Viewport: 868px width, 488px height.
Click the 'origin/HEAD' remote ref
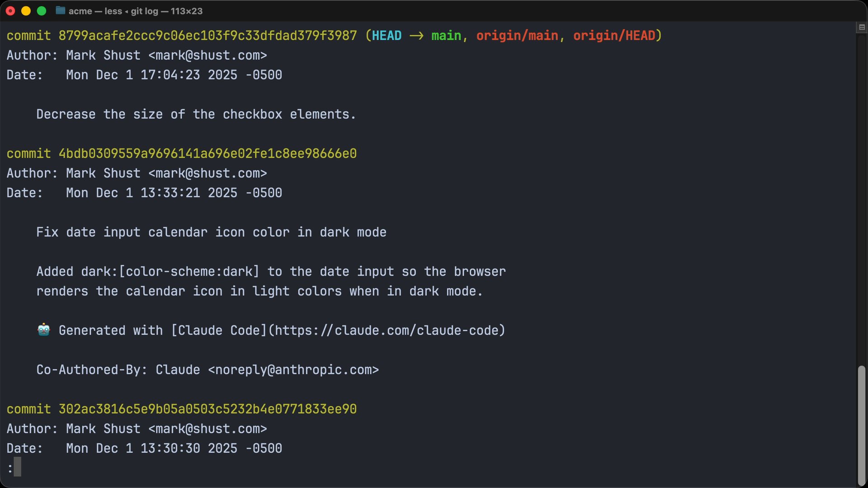614,36
